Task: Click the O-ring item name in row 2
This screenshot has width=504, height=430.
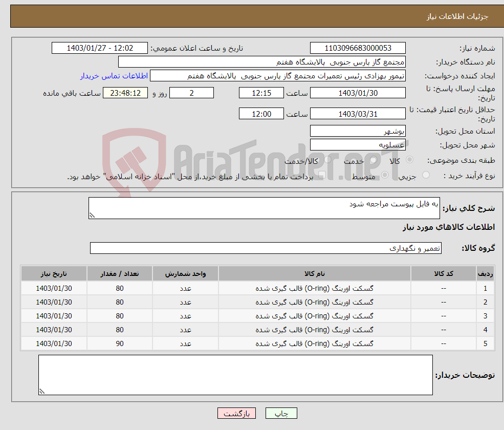Action: click(314, 303)
